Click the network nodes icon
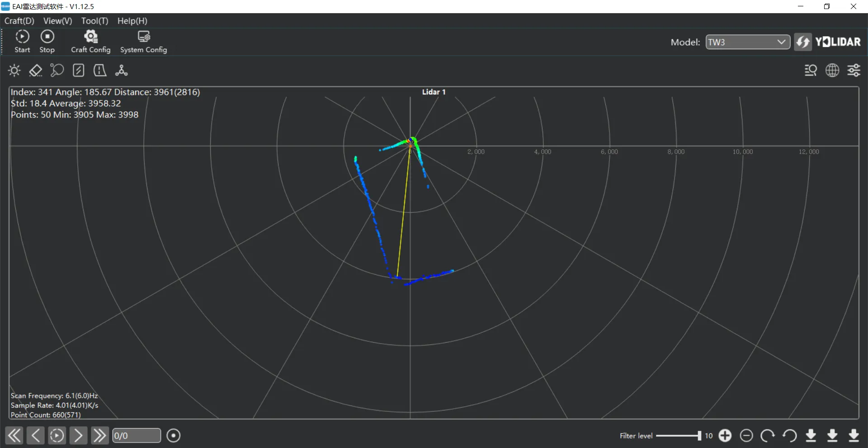 pos(121,70)
